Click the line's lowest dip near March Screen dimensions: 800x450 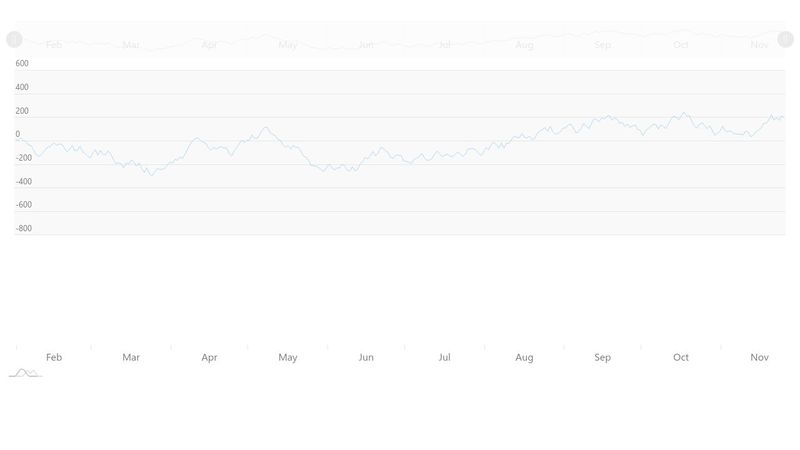151,174
